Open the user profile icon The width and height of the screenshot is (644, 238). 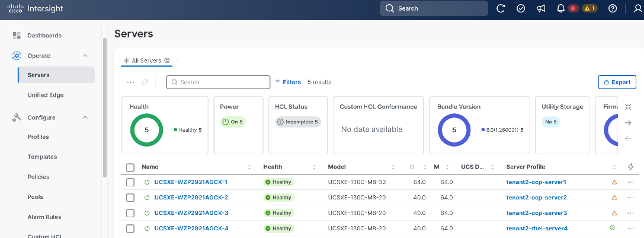tap(637, 8)
